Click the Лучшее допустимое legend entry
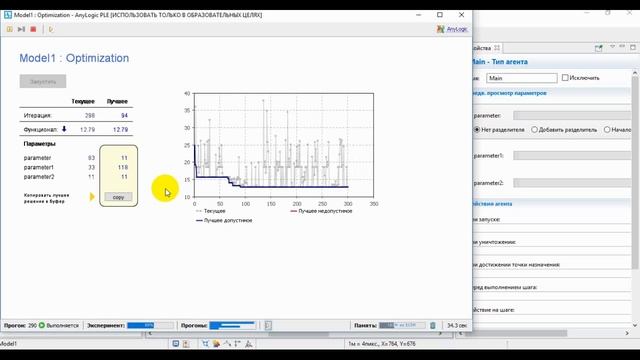The height and width of the screenshot is (360, 640). point(224,220)
